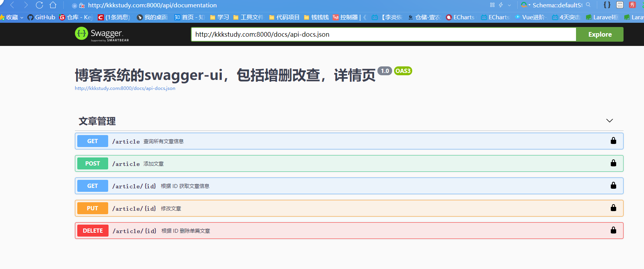The width and height of the screenshot is (644, 269).
Task: Open the 工具文件 bookmark folder
Action: tap(248, 17)
